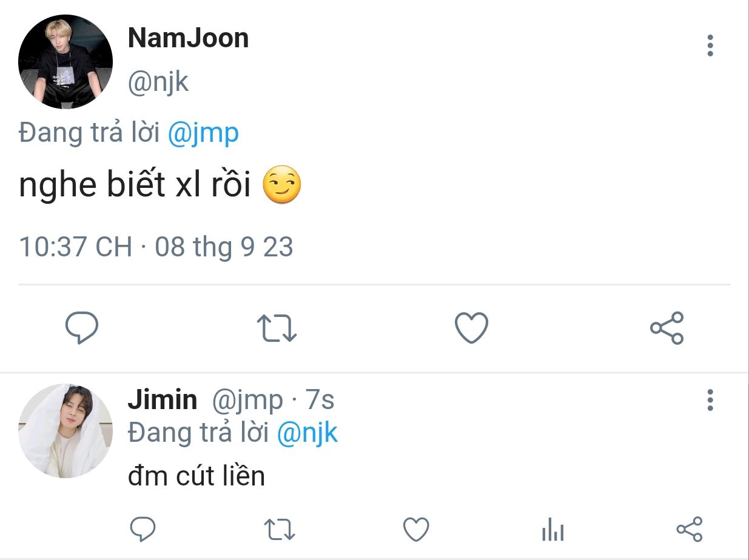Screen dimensions: 749x560
Task: Reply to NamJoon's tweet via comment icon
Action: click(x=82, y=328)
